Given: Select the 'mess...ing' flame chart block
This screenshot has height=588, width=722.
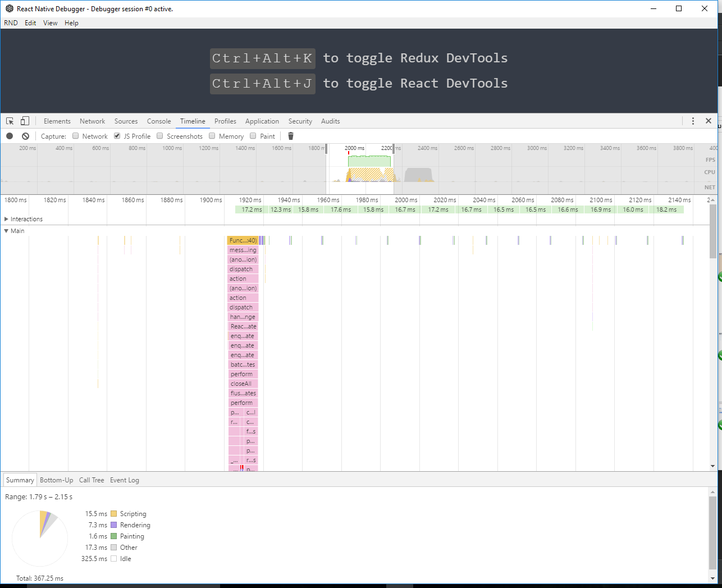Looking at the screenshot, I should (x=243, y=250).
